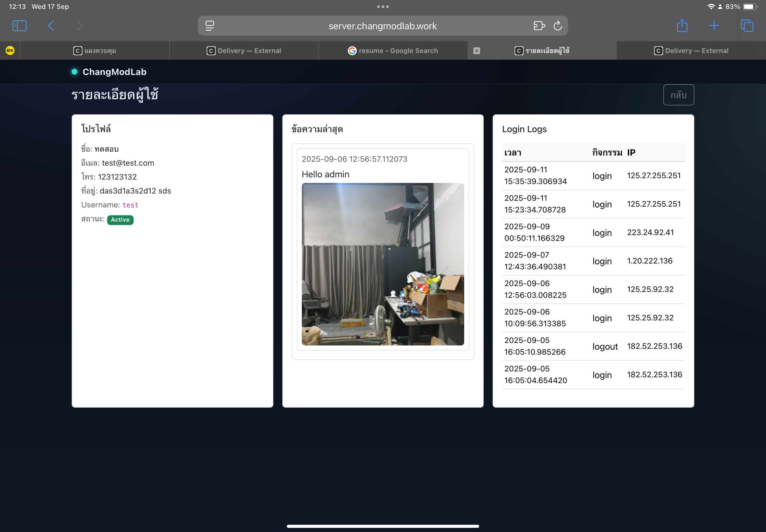Add a new tab with the plus icon
The height and width of the screenshot is (532, 766).
point(714,26)
